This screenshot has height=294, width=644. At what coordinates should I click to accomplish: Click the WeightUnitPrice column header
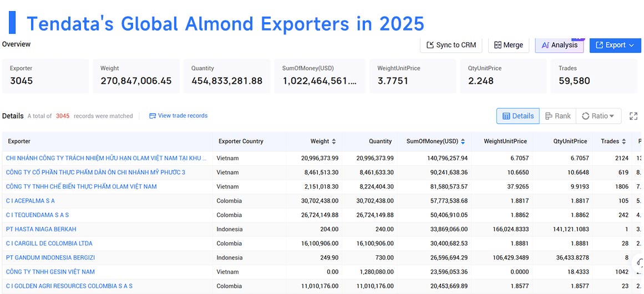click(505, 141)
